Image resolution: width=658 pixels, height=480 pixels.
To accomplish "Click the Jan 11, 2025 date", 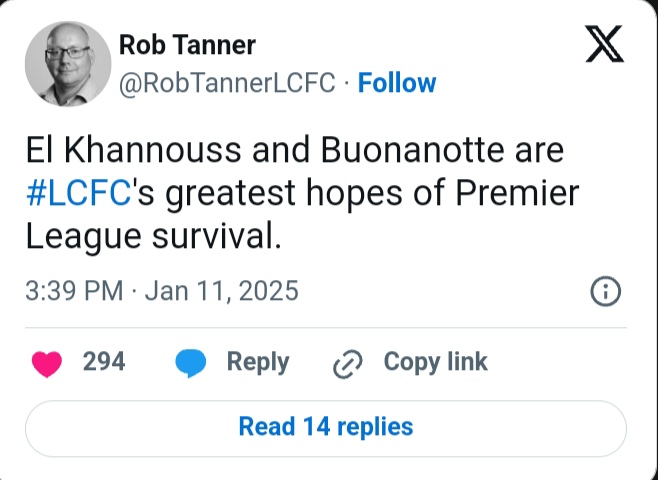I will pos(221,291).
